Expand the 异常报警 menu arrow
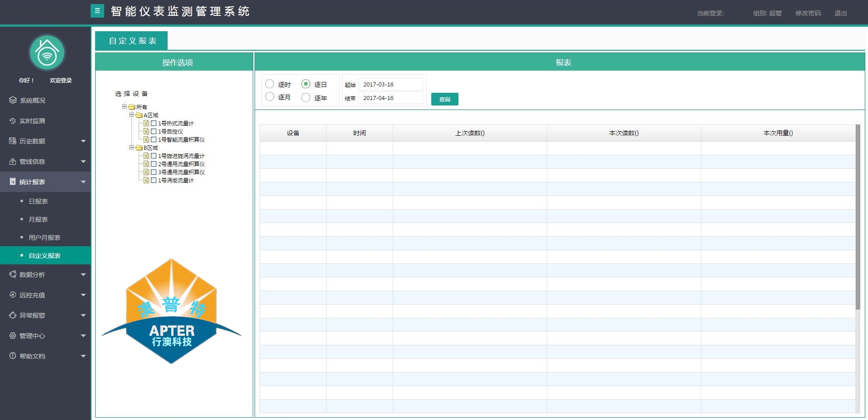Viewport: 868px width, 420px height. coord(83,315)
